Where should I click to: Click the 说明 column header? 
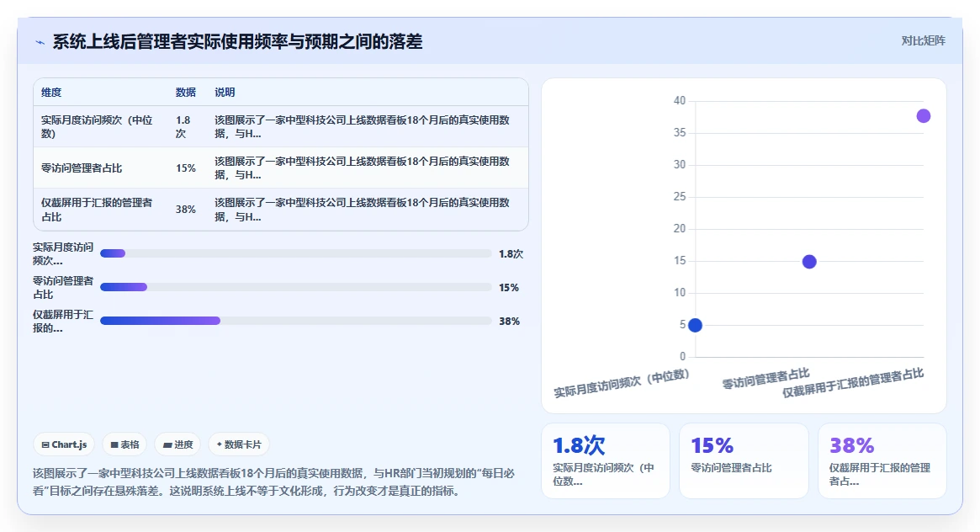(x=225, y=93)
